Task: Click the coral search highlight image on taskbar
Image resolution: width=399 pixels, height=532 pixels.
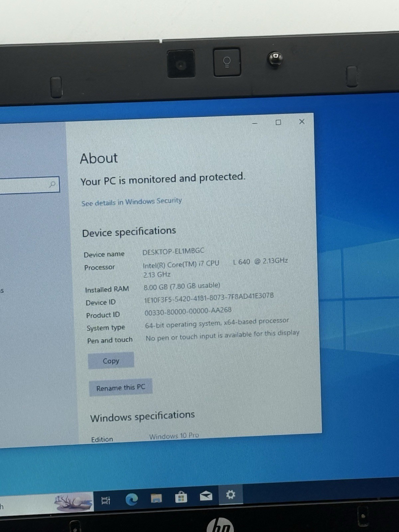Action: 74,502
